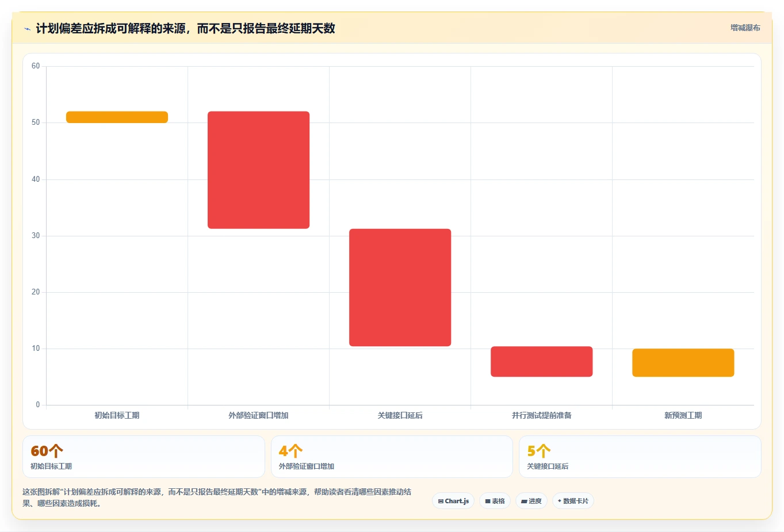Screen dimensions: 784x532
Task: Click the 60个 初始目标工期 data card
Action: tap(144, 457)
